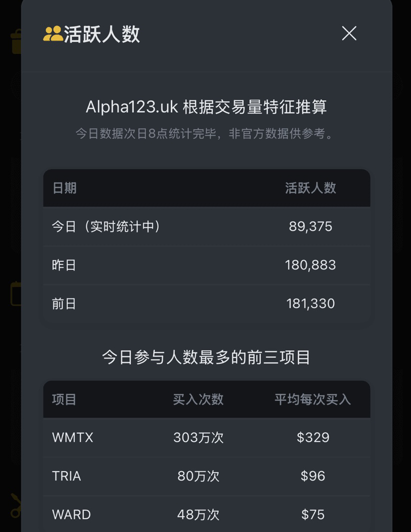
Task: Select the 今日(实时统计中) row label
Action: point(106,227)
